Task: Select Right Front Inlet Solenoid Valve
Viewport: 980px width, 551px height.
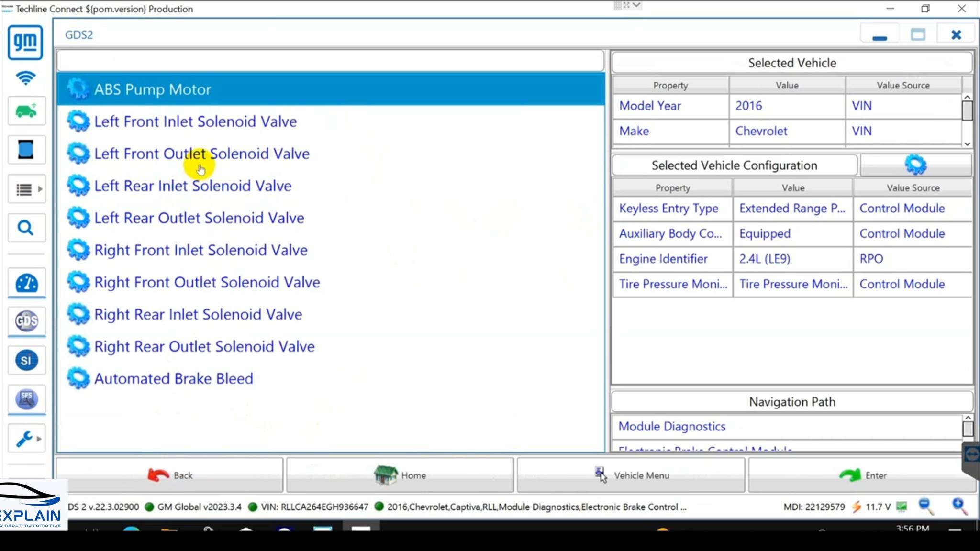Action: pyautogui.click(x=331, y=250)
